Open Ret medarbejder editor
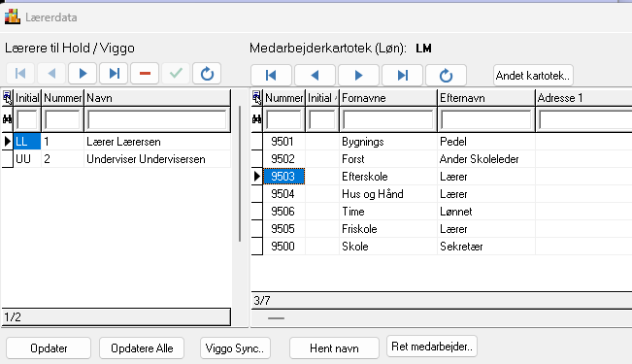Viewport: 632px width, 364px height. tap(432, 347)
